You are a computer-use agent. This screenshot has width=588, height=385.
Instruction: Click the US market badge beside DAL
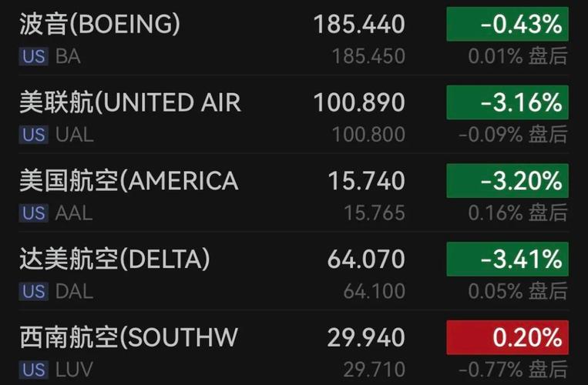(34, 291)
